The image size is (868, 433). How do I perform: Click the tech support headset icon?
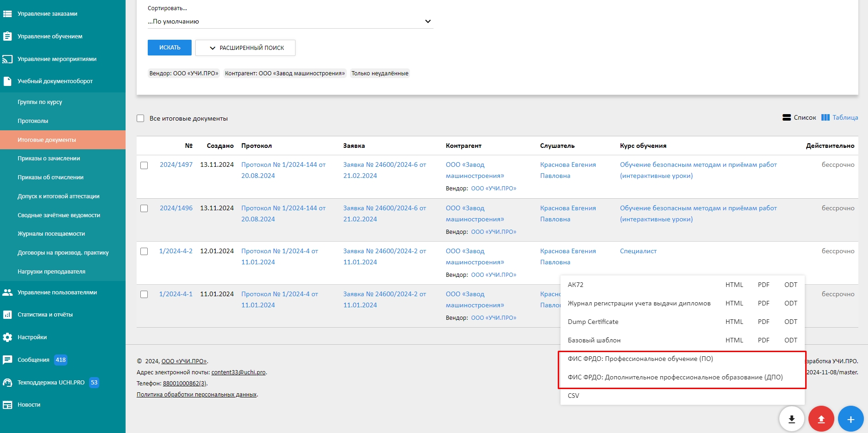pyautogui.click(x=7, y=383)
